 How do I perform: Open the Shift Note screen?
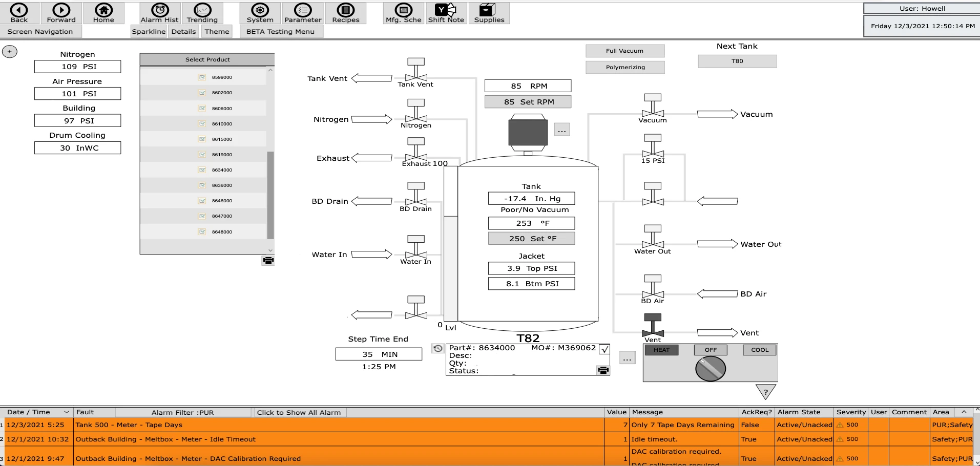445,13
